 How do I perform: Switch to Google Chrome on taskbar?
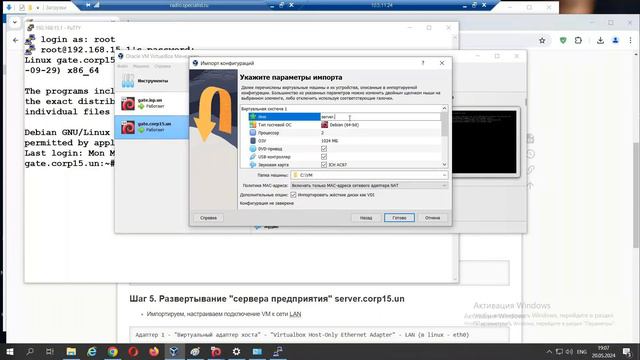point(113,351)
